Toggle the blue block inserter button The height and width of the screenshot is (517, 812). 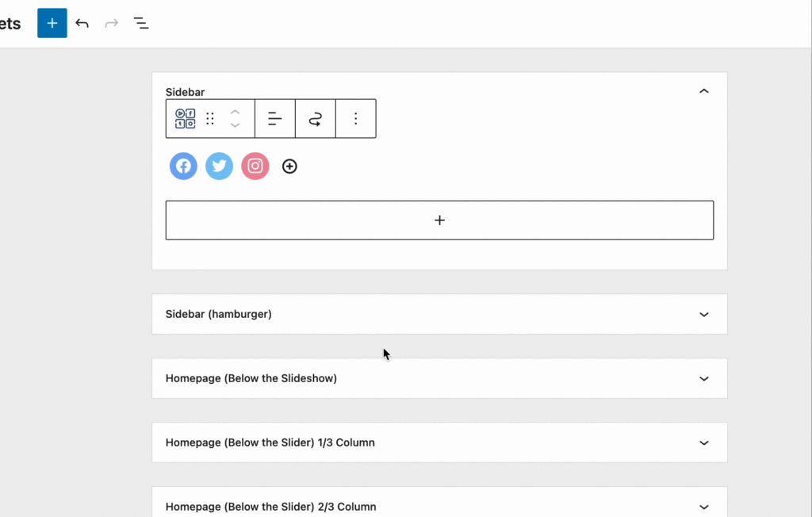52,23
